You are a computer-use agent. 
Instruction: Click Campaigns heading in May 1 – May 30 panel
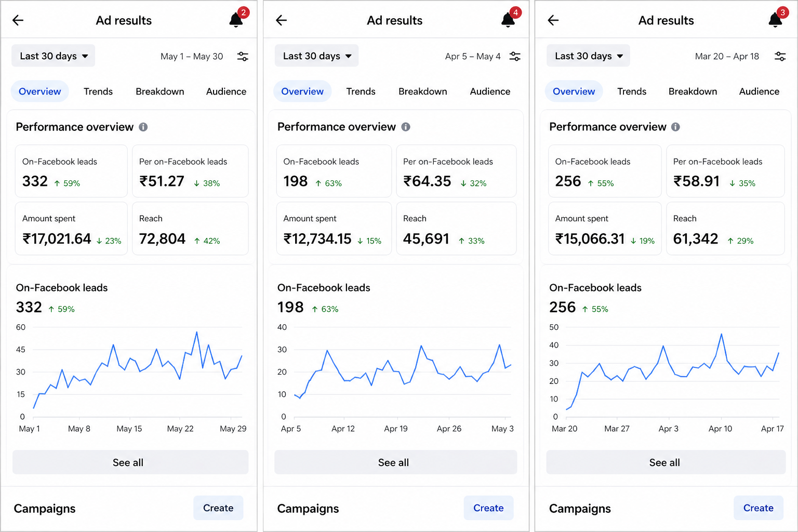(x=45, y=509)
